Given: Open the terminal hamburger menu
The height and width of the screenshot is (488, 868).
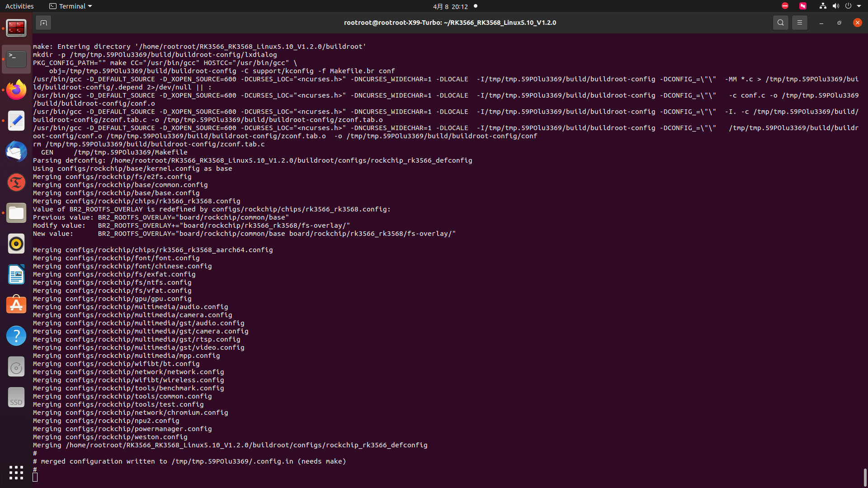Looking at the screenshot, I should (799, 23).
